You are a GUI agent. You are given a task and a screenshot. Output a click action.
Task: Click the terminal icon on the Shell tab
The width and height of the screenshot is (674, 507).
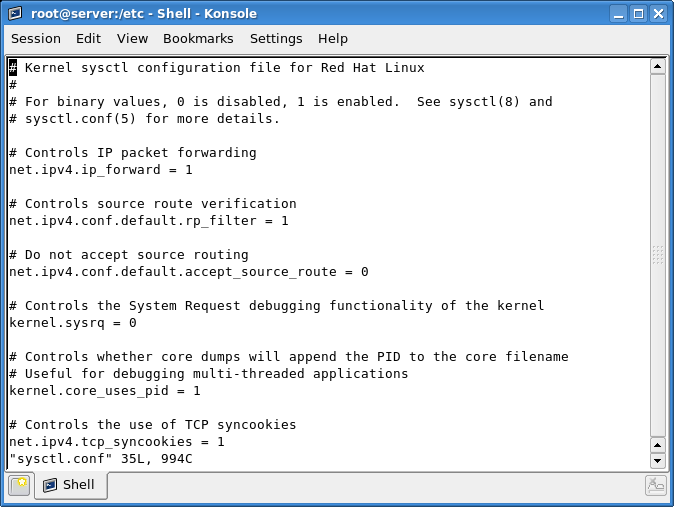(49, 486)
